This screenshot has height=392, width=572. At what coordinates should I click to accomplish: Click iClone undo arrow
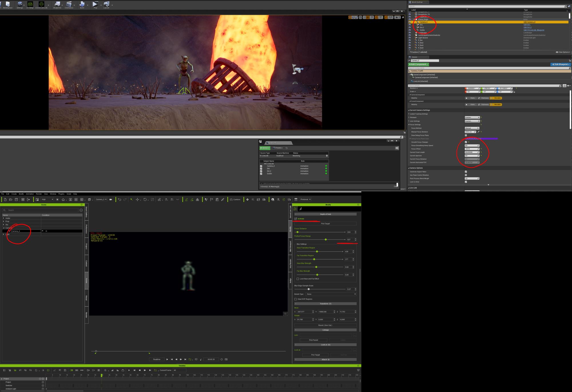coord(120,199)
